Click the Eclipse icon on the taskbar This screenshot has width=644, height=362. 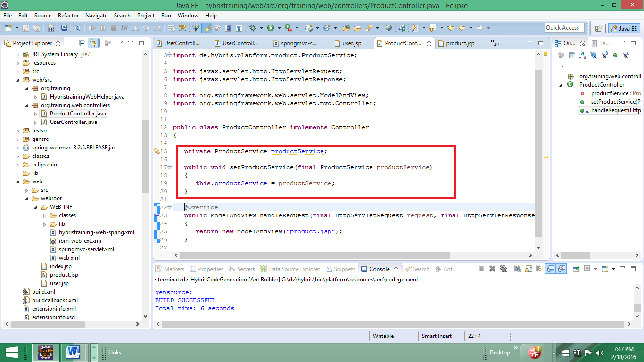tap(46, 352)
